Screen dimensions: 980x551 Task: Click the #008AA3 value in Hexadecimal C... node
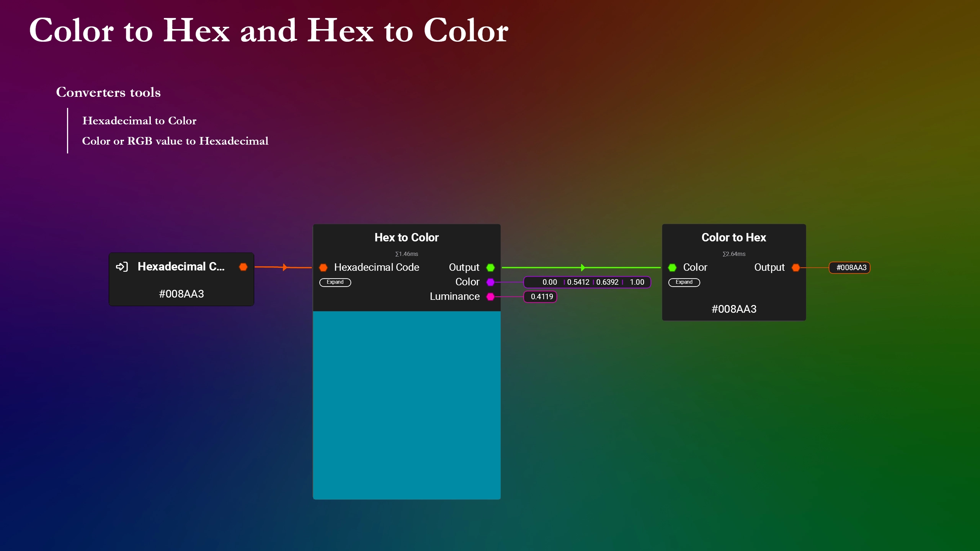click(181, 294)
